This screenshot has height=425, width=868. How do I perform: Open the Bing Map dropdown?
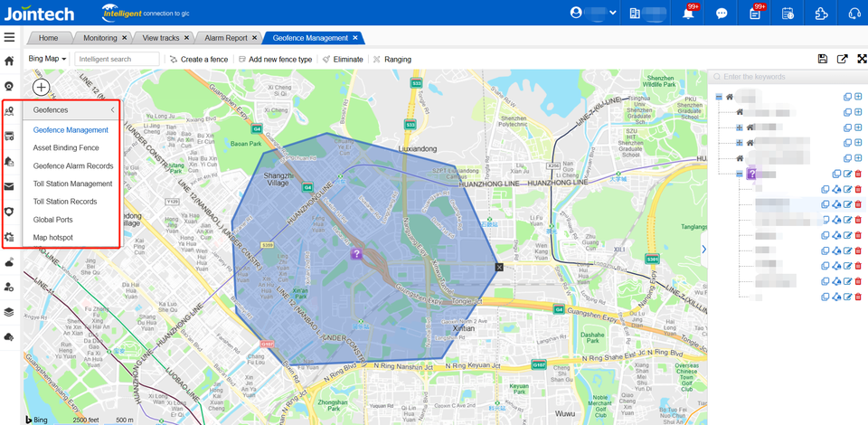pos(47,59)
